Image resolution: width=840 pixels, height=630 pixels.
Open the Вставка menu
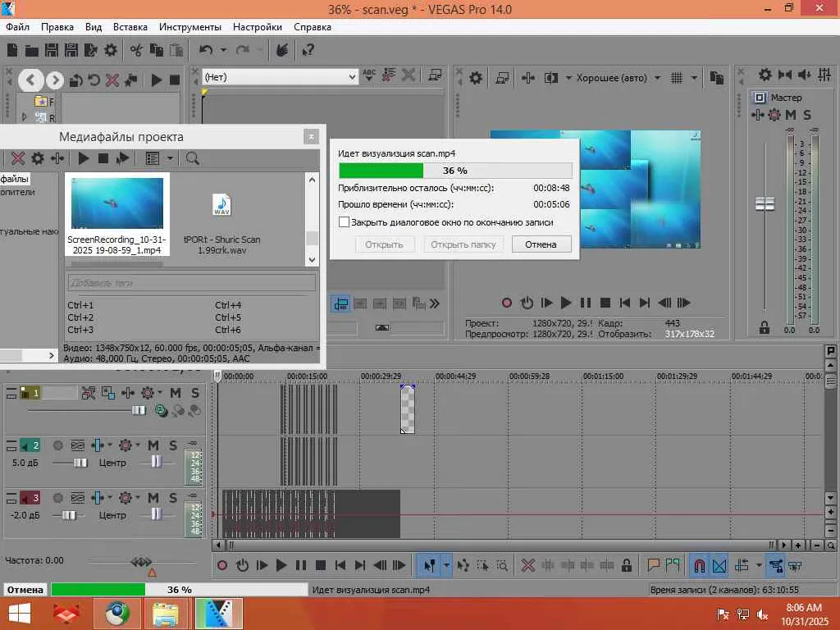[x=130, y=27]
